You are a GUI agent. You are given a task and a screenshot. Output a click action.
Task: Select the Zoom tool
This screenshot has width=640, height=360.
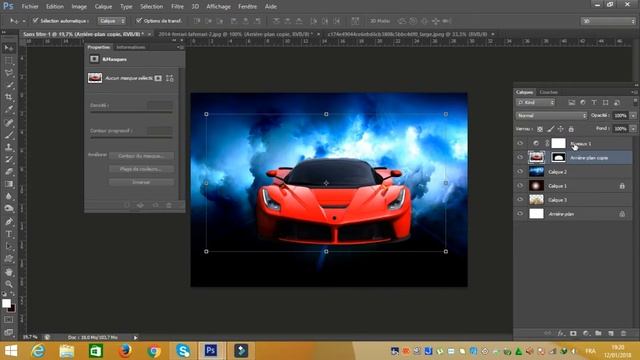[9, 284]
